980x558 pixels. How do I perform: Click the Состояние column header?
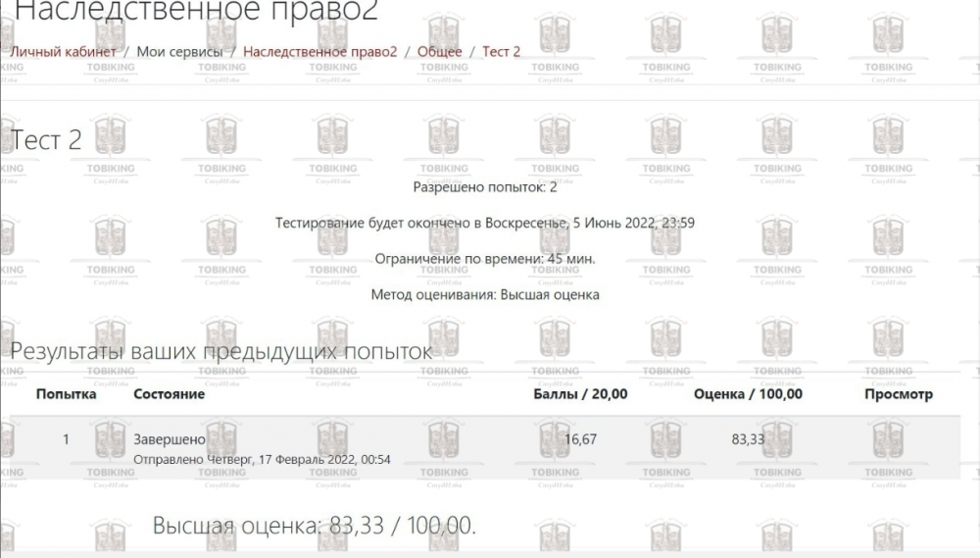[x=170, y=394]
